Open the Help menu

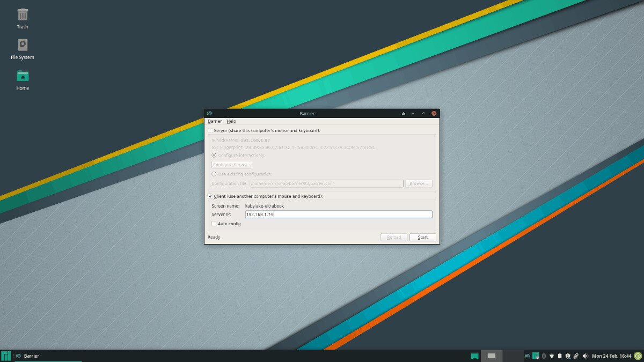pyautogui.click(x=231, y=121)
